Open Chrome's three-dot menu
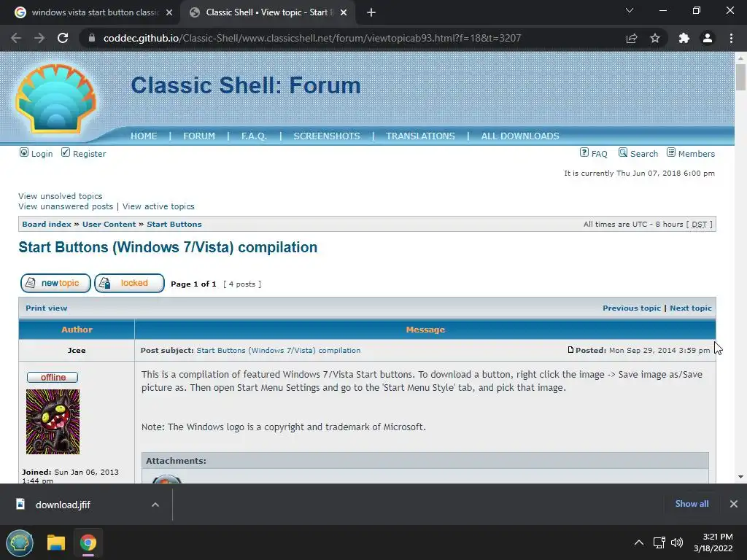The height and width of the screenshot is (560, 747). click(731, 38)
